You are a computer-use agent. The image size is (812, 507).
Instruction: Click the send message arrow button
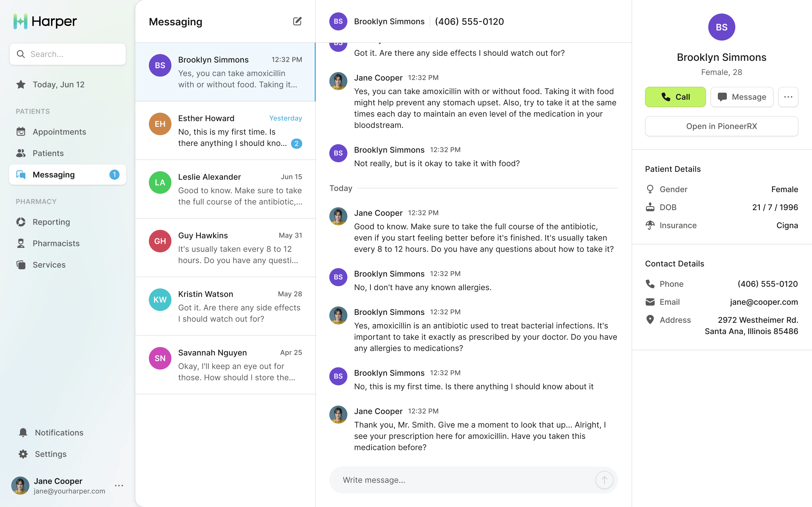point(604,480)
